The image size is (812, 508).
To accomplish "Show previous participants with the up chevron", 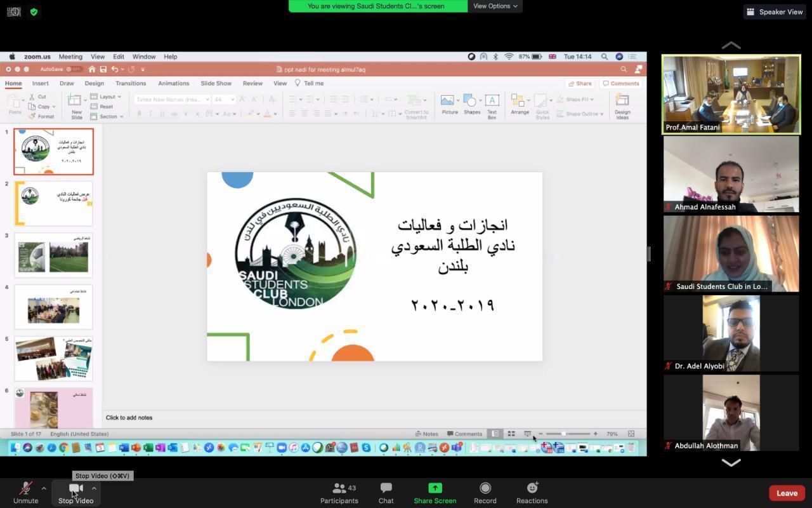I will (x=731, y=45).
